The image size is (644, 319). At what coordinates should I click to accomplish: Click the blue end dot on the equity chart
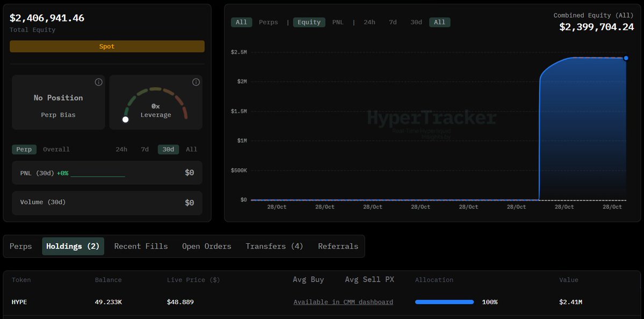click(626, 58)
